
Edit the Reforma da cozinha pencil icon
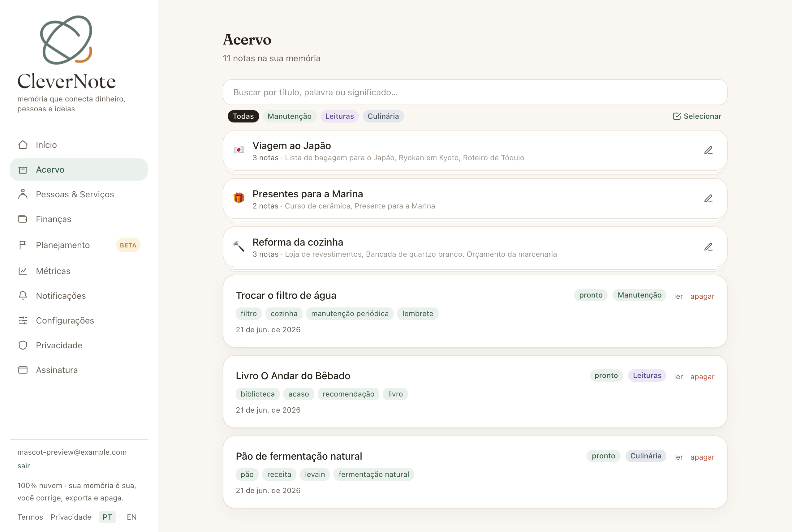coord(708,247)
